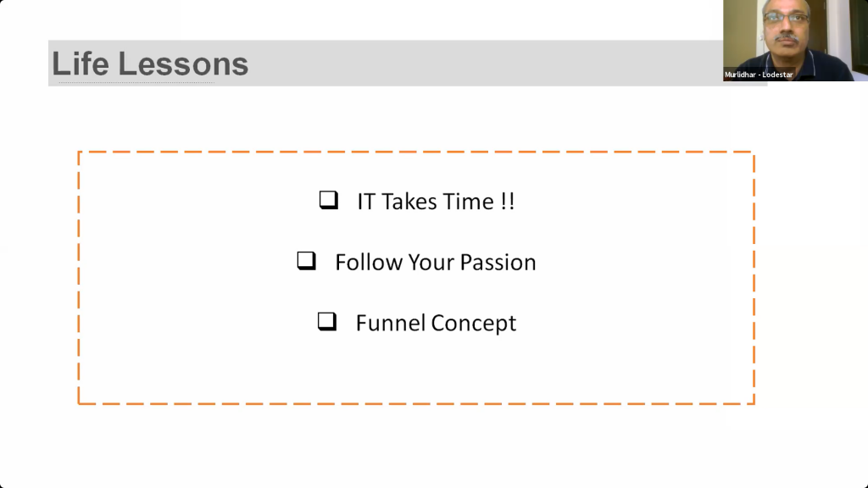
Task: Select the IT Takes Time !! text
Action: (437, 202)
